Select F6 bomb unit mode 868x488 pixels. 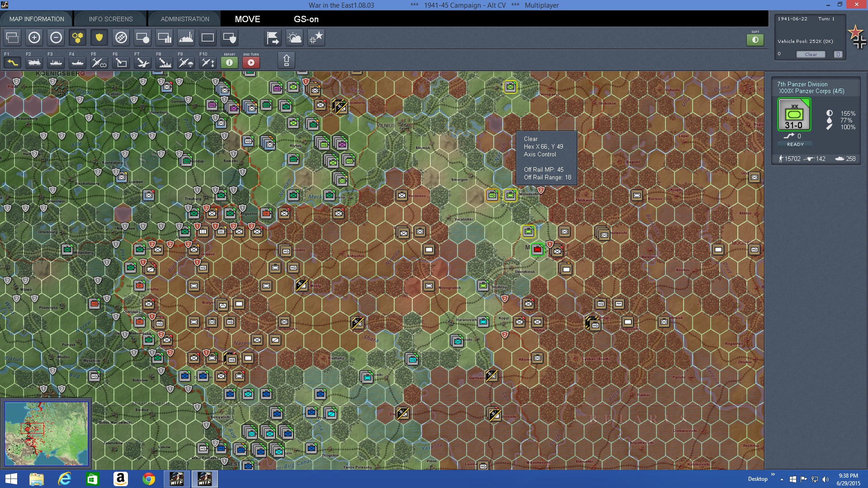point(121,62)
